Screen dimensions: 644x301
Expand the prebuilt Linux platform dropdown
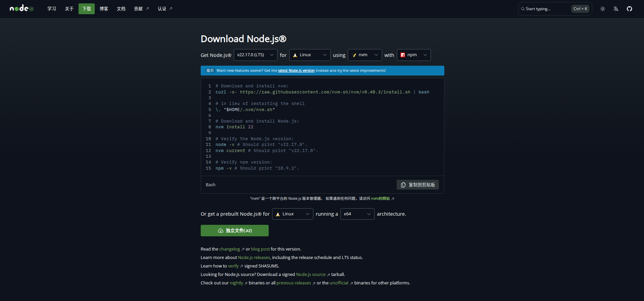coord(292,214)
